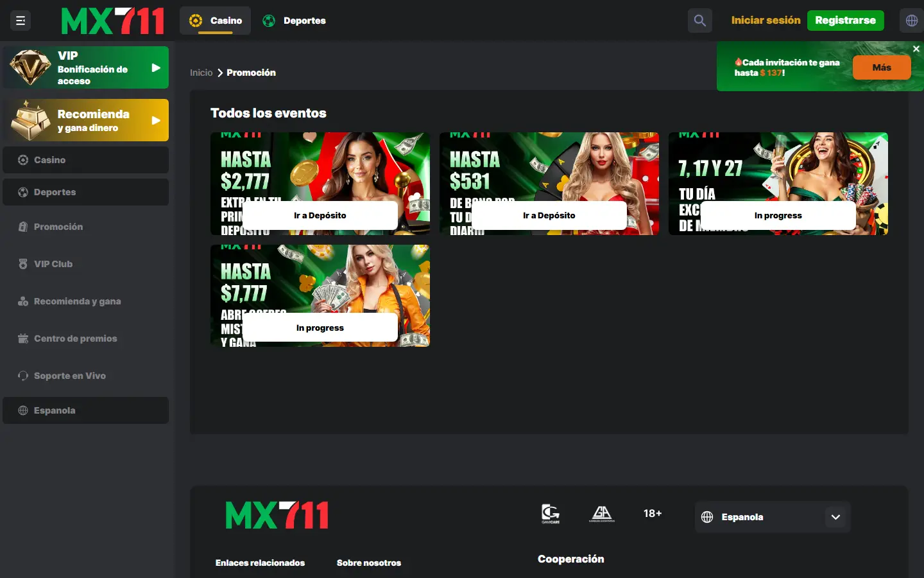Click the Promoción sidebar gift icon
Image resolution: width=924 pixels, height=578 pixels.
(x=23, y=227)
